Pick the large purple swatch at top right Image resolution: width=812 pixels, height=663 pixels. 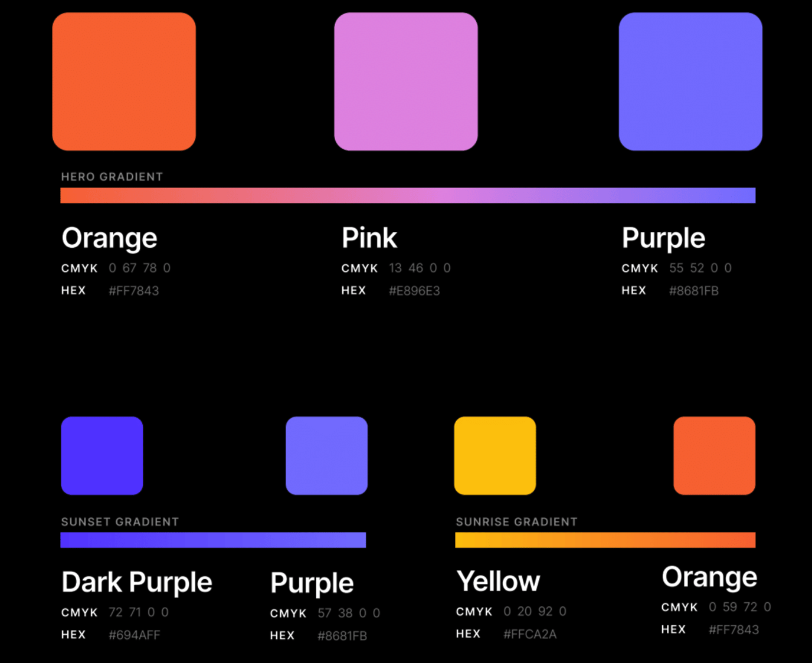pyautogui.click(x=690, y=81)
